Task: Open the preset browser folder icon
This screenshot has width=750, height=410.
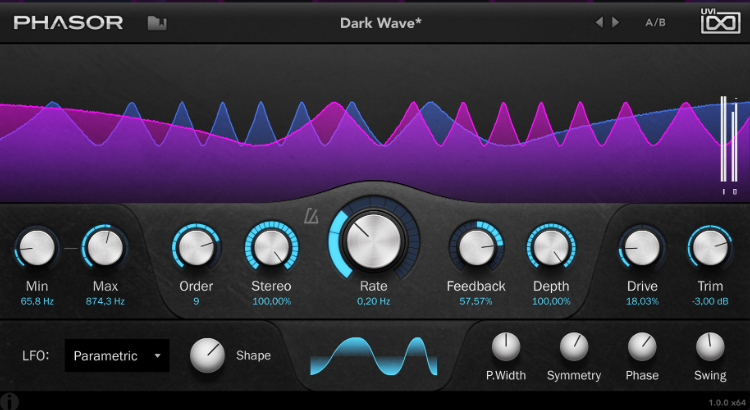Action: 157,23
